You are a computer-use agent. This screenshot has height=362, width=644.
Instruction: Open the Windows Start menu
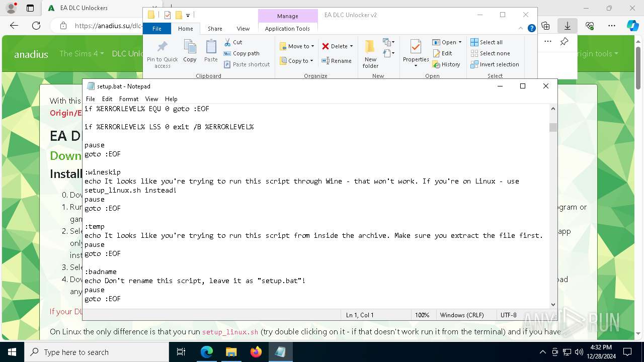12,352
